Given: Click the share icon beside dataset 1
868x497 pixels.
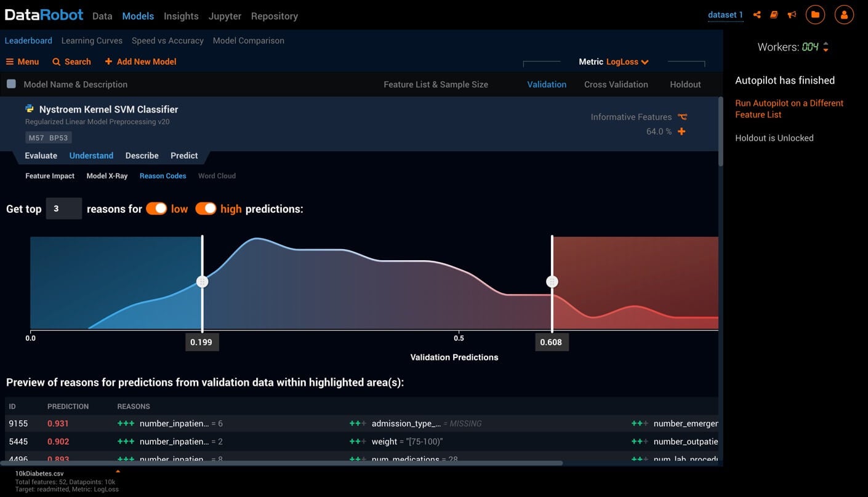Looking at the screenshot, I should coord(757,15).
